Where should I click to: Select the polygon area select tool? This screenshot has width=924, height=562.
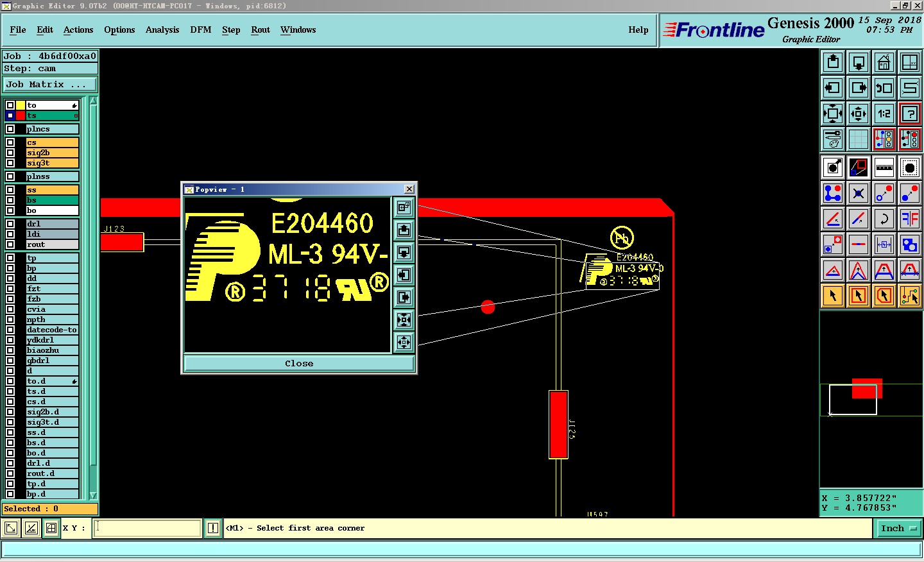point(884,296)
